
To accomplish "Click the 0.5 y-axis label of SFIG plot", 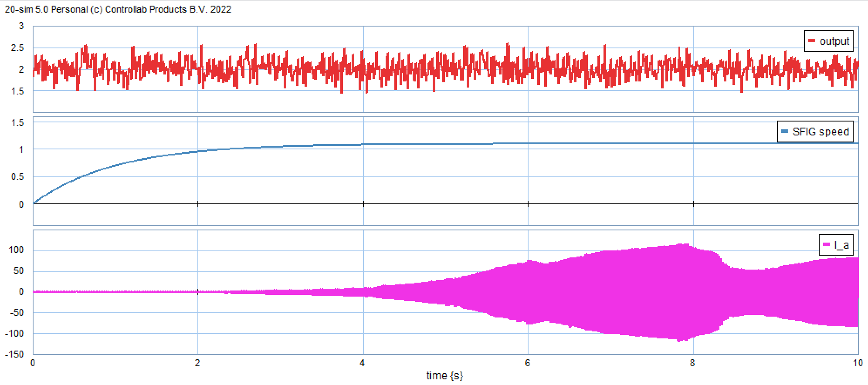I will pyautogui.click(x=17, y=177).
